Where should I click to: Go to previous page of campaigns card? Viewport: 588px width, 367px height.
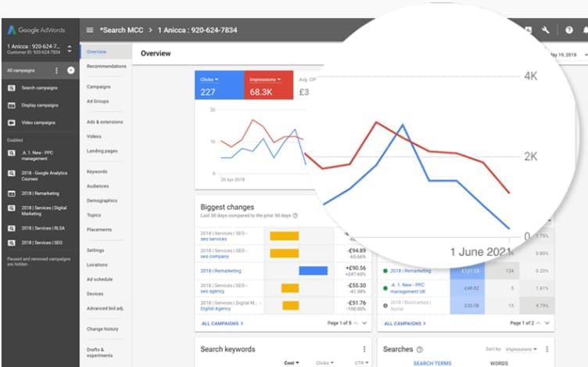(x=539, y=323)
